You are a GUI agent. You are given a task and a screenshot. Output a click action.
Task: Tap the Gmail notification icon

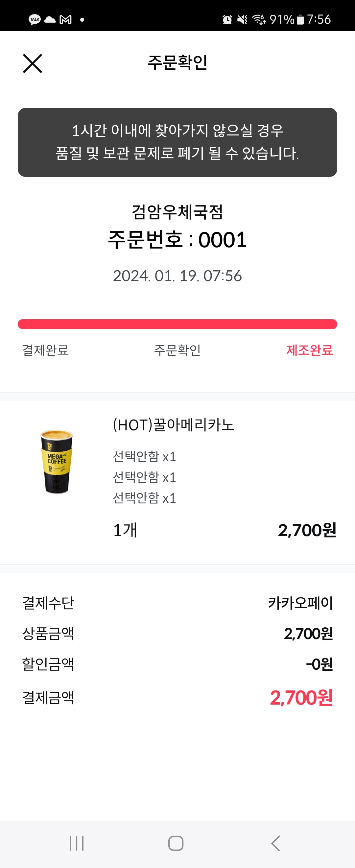(65, 19)
